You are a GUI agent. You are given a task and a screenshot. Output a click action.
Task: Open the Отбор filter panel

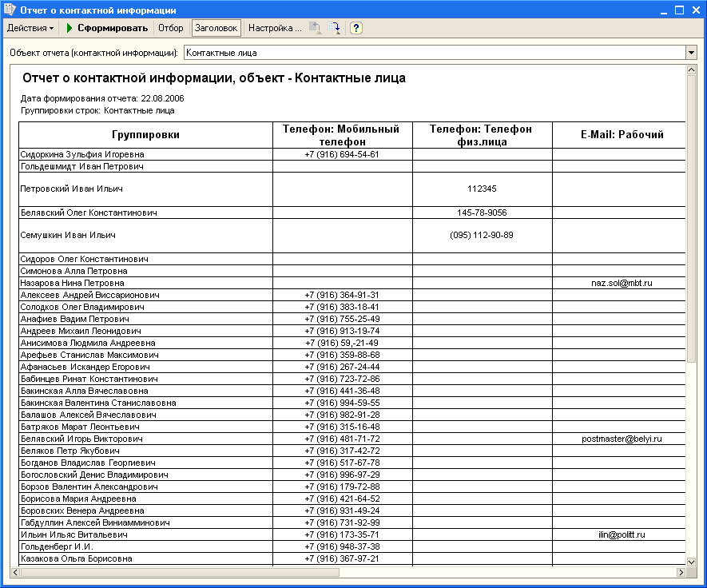[170, 28]
